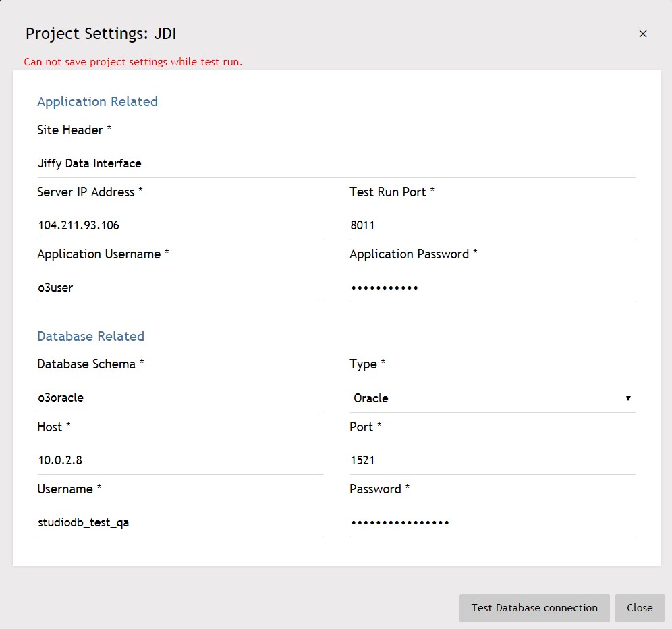The height and width of the screenshot is (629, 672).
Task: Click the Server IP Address label
Action: click(x=90, y=192)
